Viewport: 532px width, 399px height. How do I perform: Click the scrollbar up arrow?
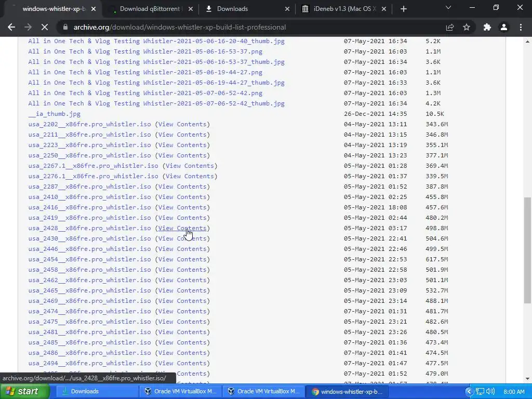pos(527,42)
